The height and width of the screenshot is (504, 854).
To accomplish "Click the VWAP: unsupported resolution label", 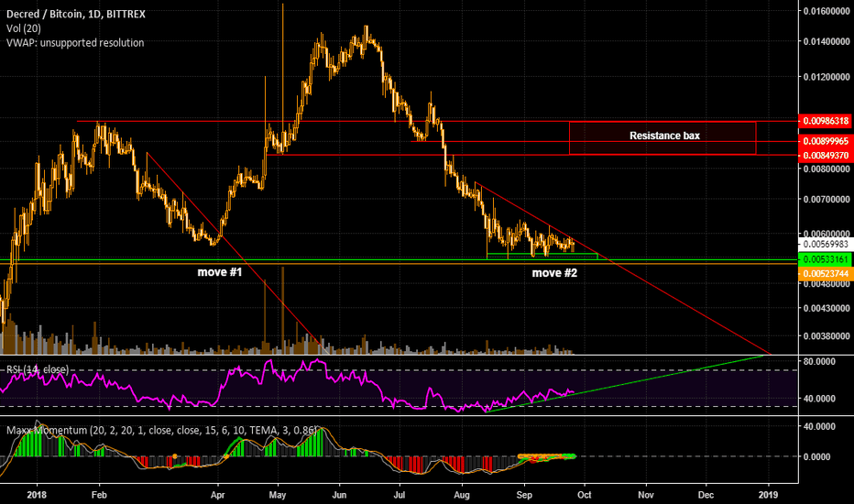I will pos(75,42).
